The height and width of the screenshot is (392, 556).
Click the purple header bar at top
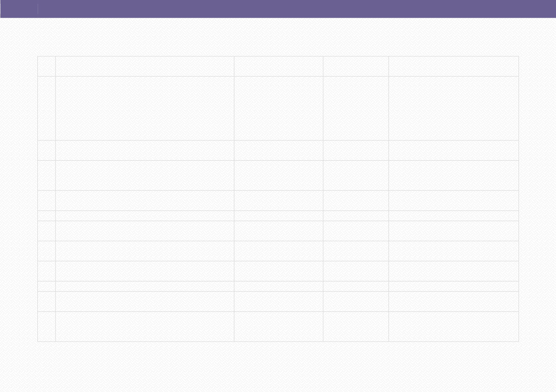(x=278, y=9)
